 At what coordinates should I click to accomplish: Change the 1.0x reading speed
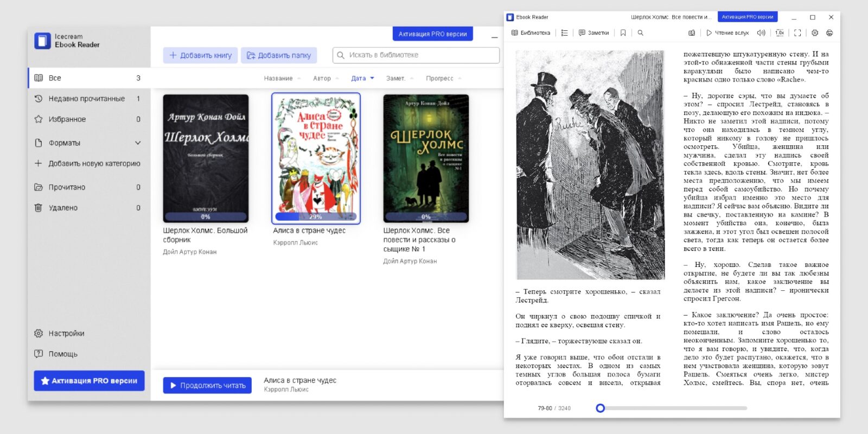(780, 33)
